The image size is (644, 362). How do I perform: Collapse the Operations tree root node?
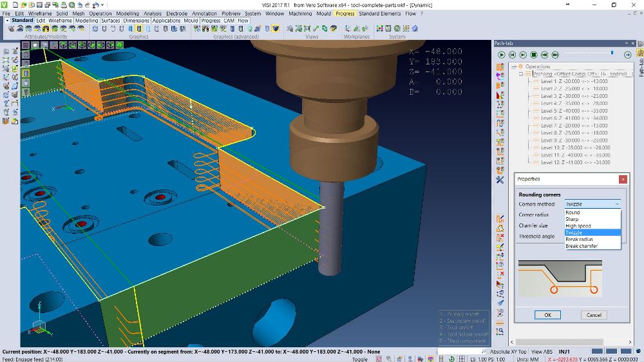(x=514, y=66)
